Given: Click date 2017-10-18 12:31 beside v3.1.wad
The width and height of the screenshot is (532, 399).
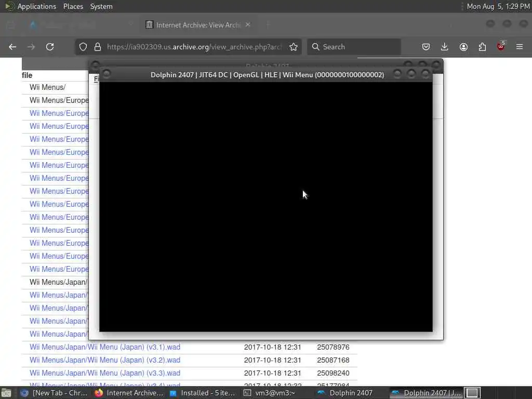Looking at the screenshot, I should [272, 347].
